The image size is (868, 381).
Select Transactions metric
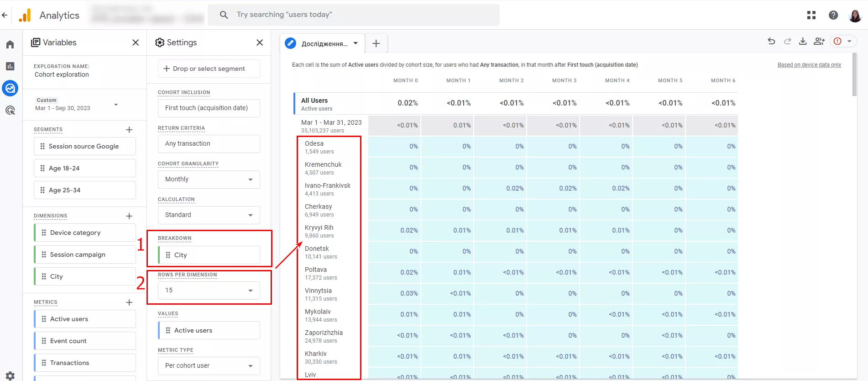coord(85,363)
